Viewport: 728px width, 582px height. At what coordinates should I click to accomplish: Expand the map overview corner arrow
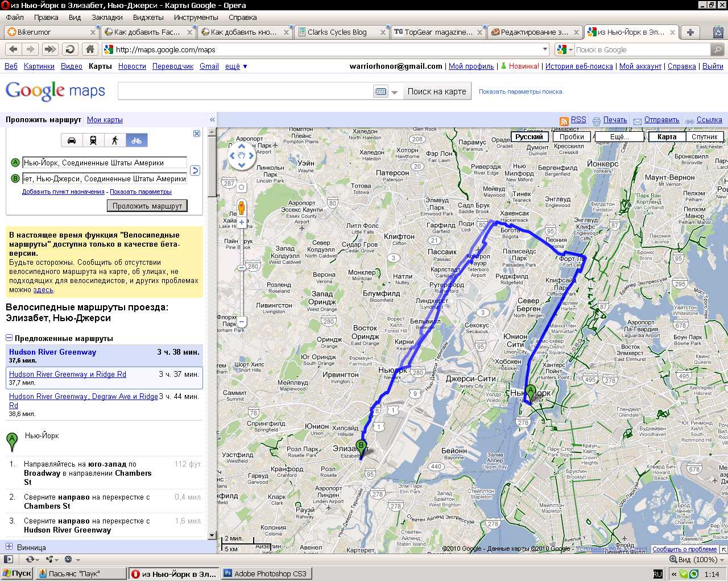tap(723, 550)
